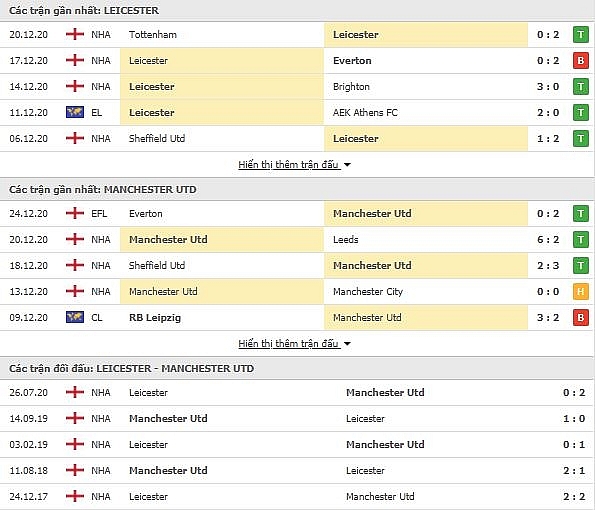Click the EL world flag icon on AEK Athens row
Screen dimensions: 595x510
point(75,112)
